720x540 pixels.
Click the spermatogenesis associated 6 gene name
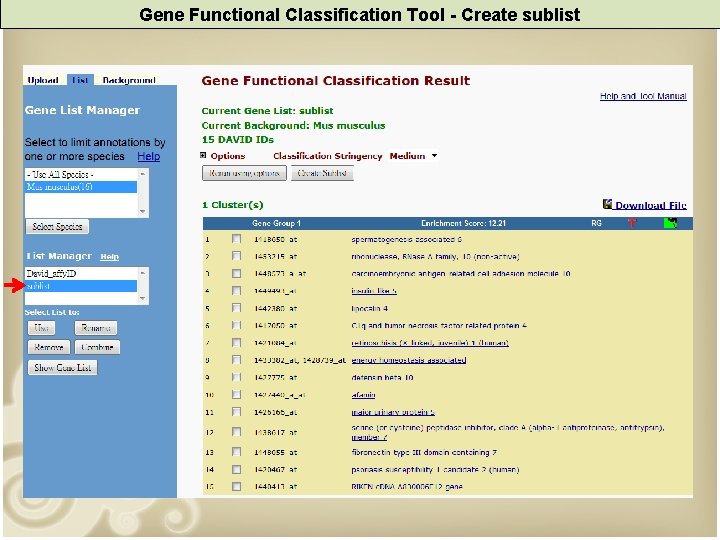[x=406, y=239]
